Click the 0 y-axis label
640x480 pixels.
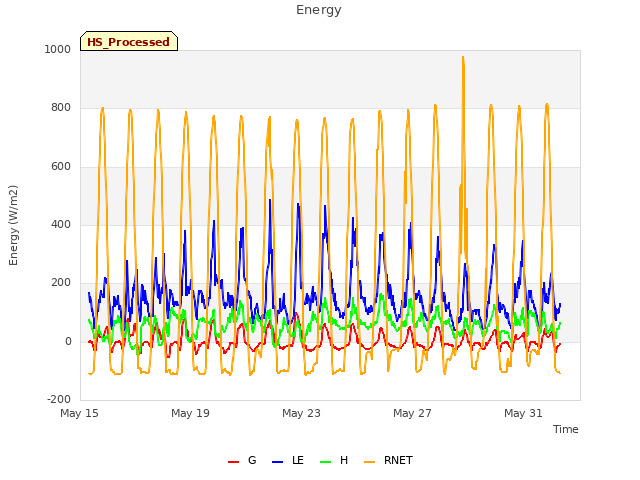point(68,342)
